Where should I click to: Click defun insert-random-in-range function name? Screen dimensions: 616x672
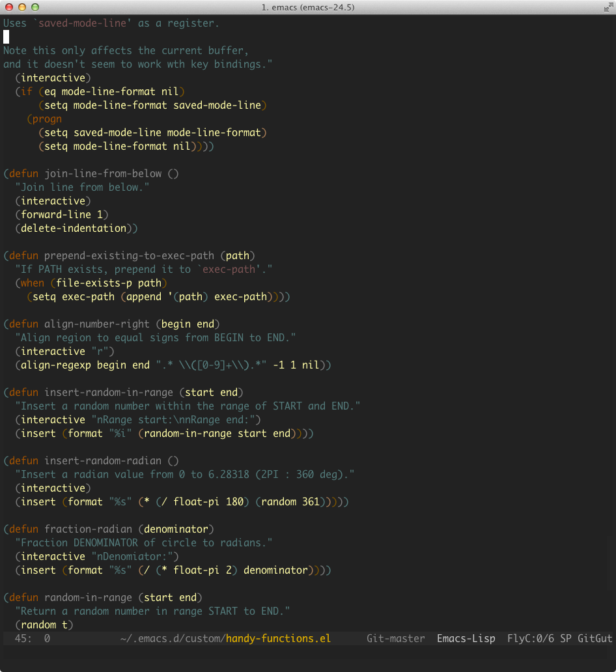pos(109,393)
